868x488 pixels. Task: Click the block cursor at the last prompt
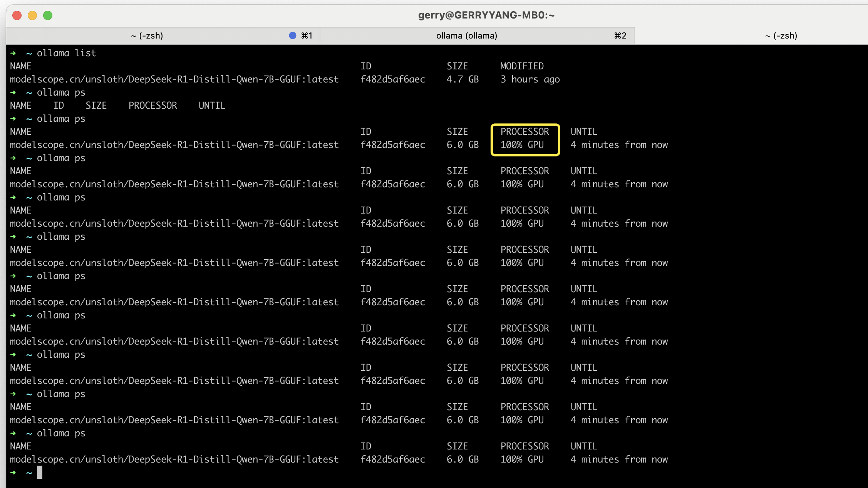coord(40,472)
